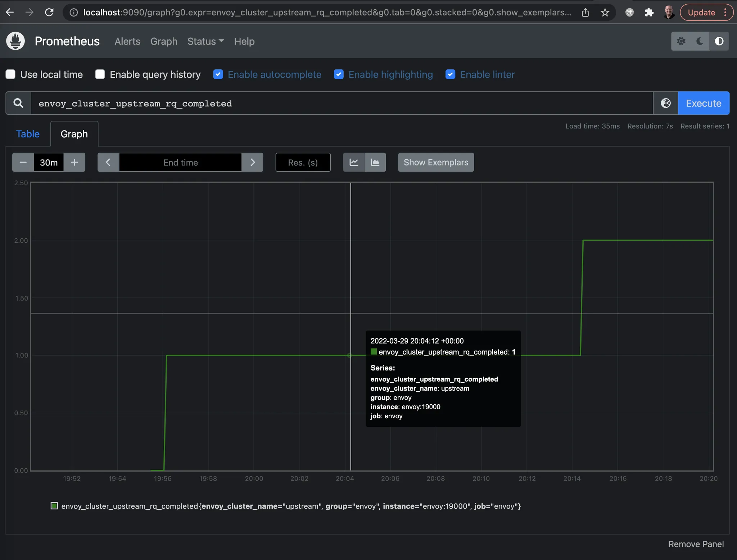Show unstacked line graph icon
Image resolution: width=737 pixels, height=560 pixels.
354,162
